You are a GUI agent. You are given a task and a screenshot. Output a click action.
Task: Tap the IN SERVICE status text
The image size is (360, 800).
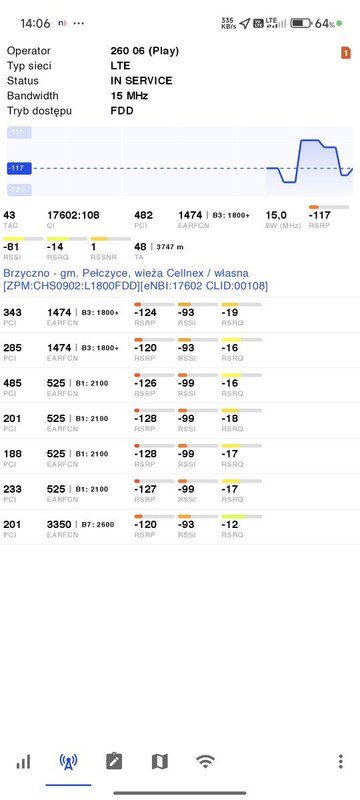coord(141,81)
